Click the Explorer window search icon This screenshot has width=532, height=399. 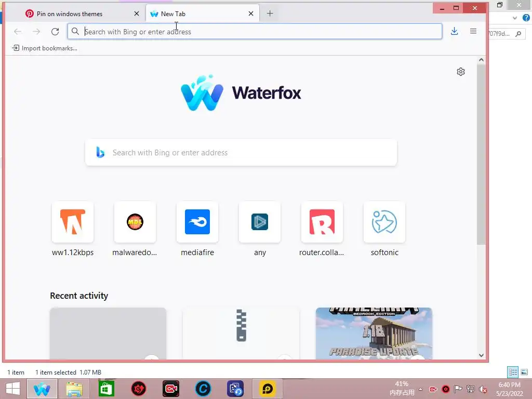tap(518, 34)
